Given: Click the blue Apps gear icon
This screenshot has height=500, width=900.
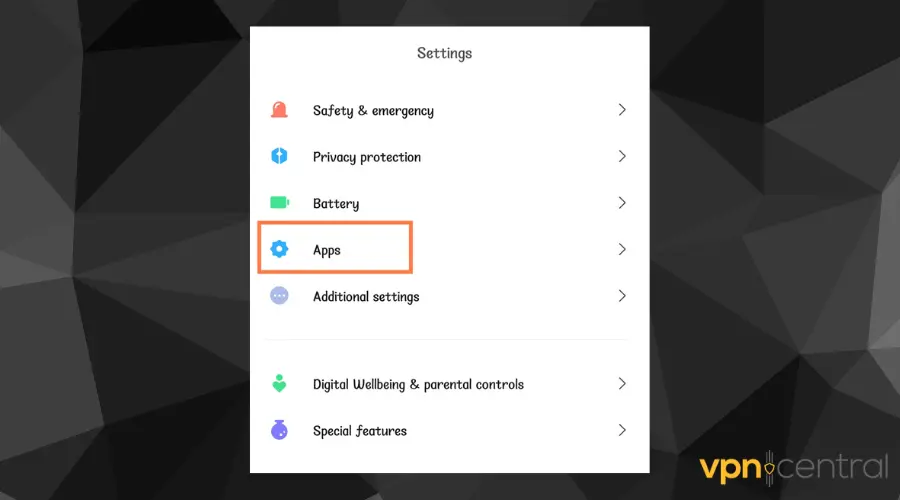Looking at the screenshot, I should (x=279, y=249).
